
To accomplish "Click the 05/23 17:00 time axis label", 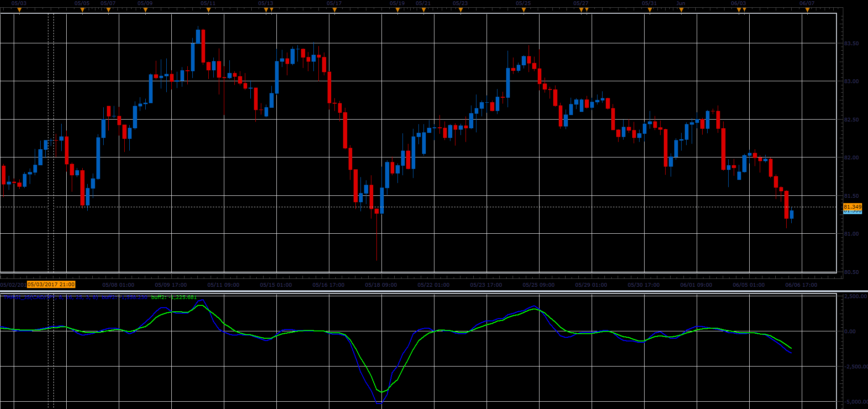I will [486, 285].
